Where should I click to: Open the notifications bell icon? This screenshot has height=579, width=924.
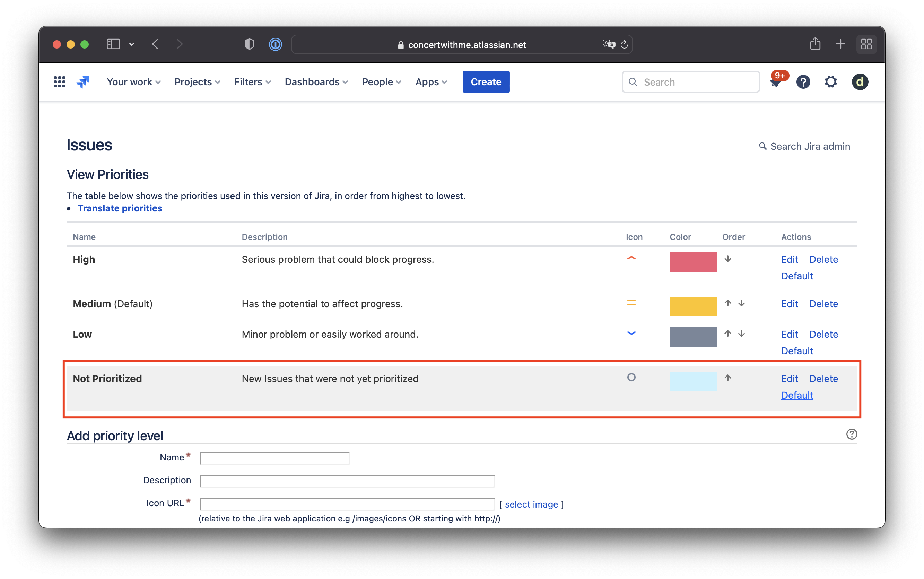tap(775, 81)
